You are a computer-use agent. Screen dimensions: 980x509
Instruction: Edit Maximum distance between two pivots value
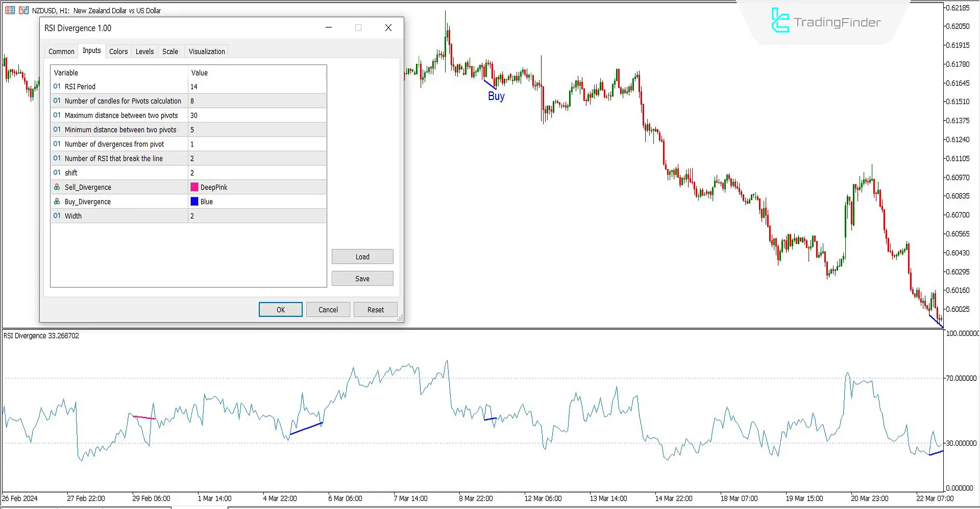255,115
